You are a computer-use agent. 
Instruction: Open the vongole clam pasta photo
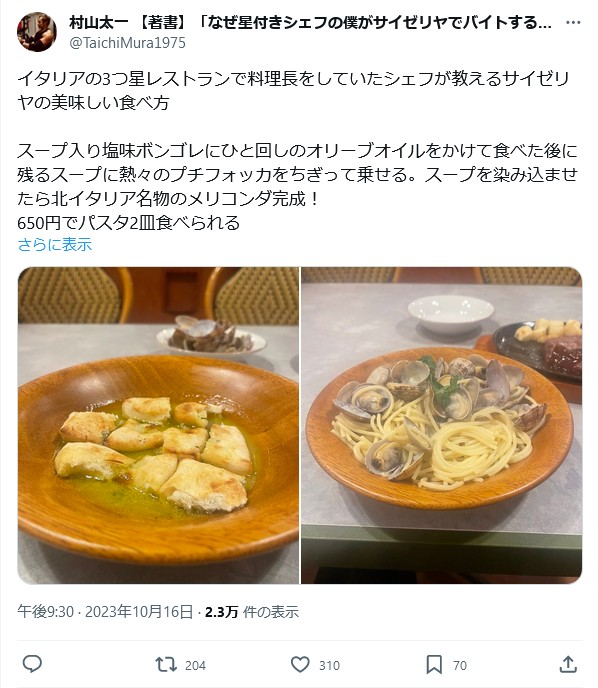[441, 425]
